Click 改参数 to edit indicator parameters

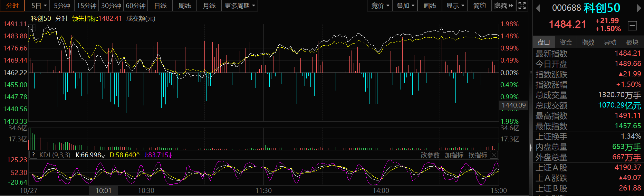pos(430,155)
